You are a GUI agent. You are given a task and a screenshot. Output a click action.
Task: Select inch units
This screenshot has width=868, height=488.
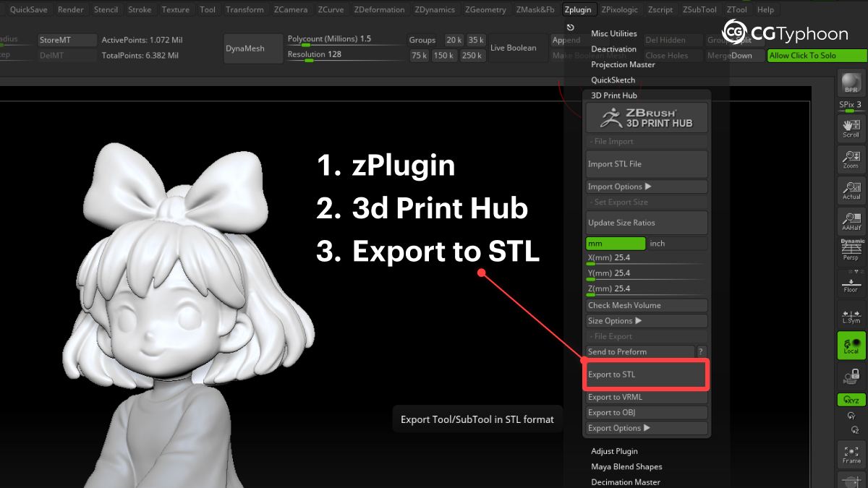678,244
